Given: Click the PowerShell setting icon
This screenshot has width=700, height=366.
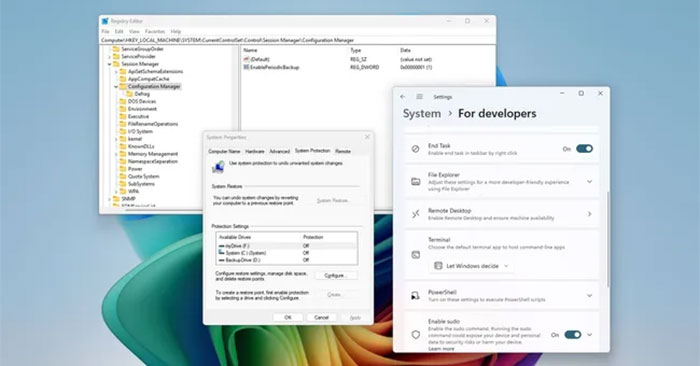Looking at the screenshot, I should pyautogui.click(x=416, y=295).
